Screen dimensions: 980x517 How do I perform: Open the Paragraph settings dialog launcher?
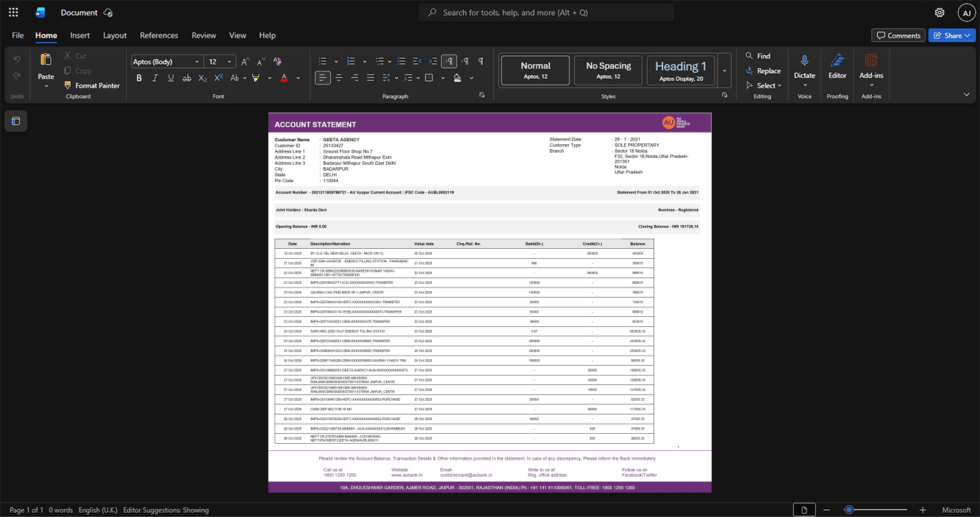(x=482, y=95)
